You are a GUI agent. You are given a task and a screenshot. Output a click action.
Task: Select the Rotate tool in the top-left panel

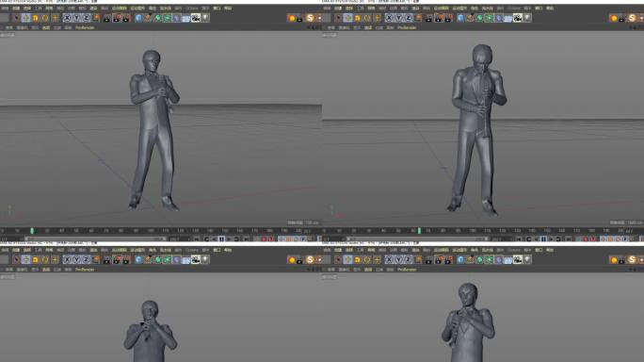(45, 18)
